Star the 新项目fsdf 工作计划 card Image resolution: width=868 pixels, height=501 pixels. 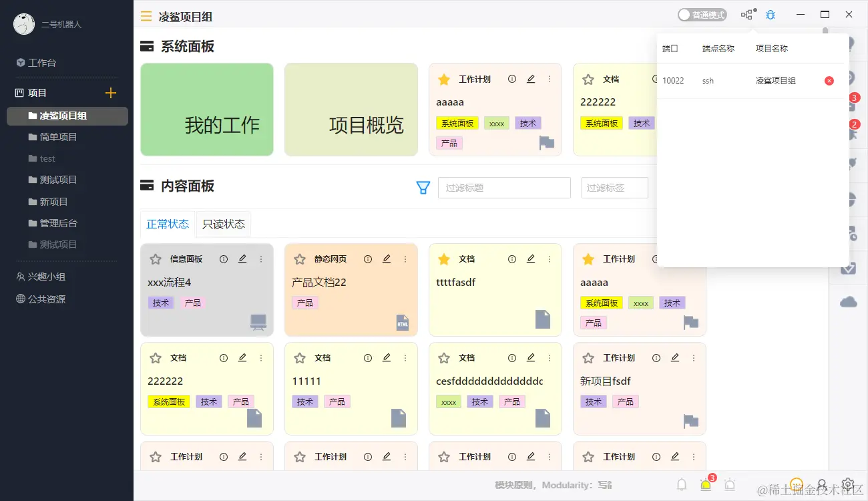tap(588, 358)
